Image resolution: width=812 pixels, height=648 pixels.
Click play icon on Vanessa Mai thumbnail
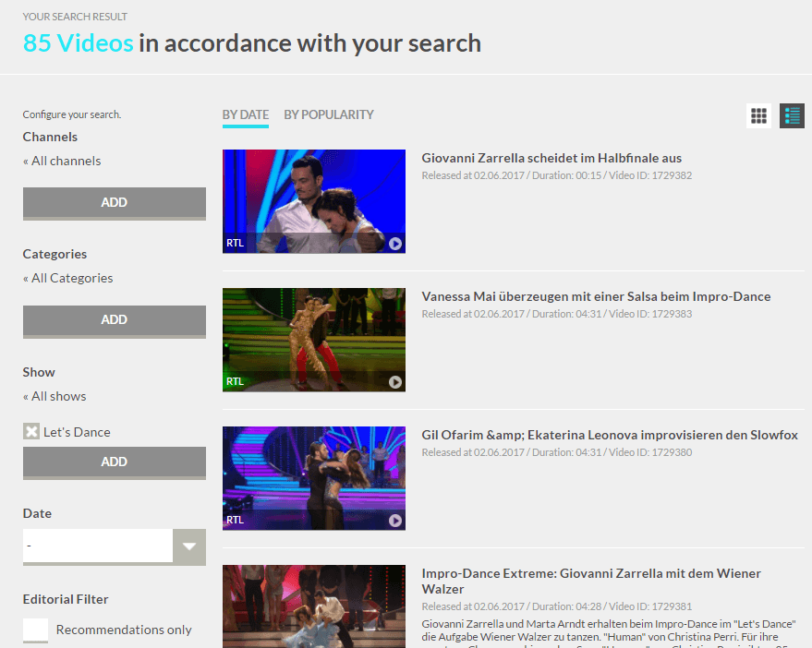(395, 382)
